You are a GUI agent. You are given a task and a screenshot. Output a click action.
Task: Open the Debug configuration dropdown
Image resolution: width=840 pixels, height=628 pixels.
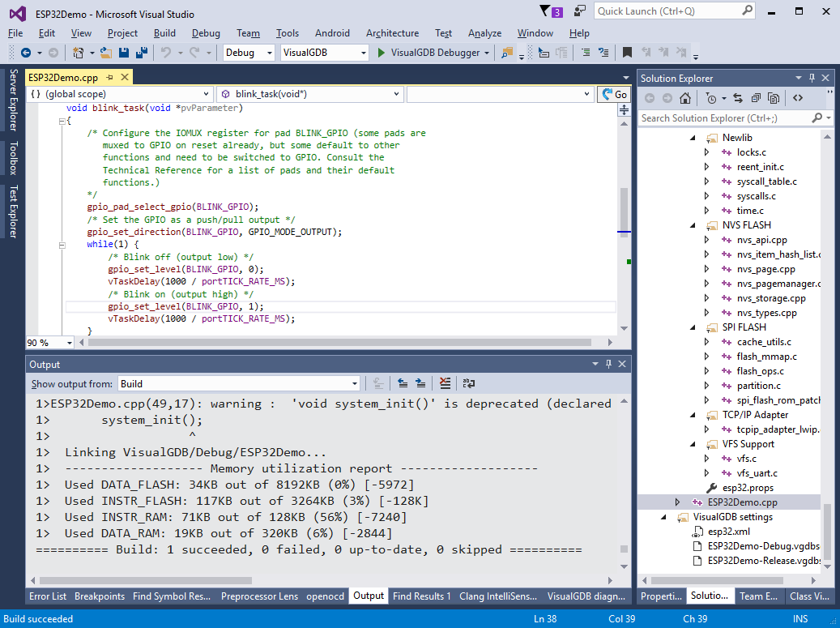pyautogui.click(x=249, y=53)
